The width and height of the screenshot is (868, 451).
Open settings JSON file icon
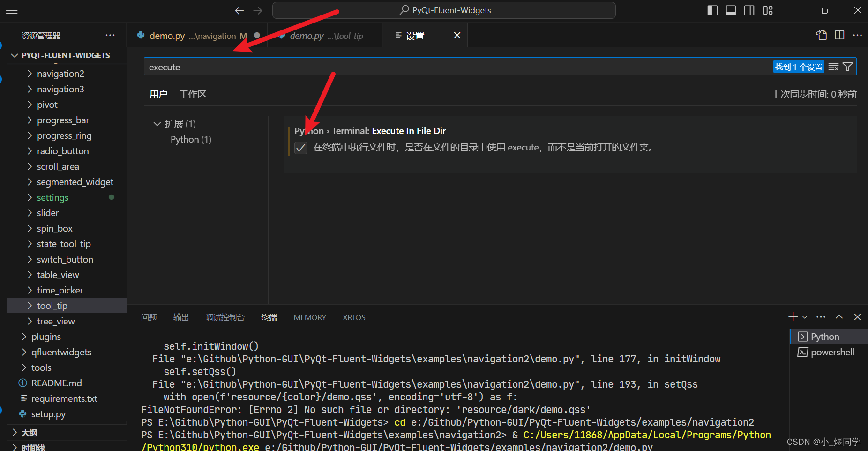[821, 35]
